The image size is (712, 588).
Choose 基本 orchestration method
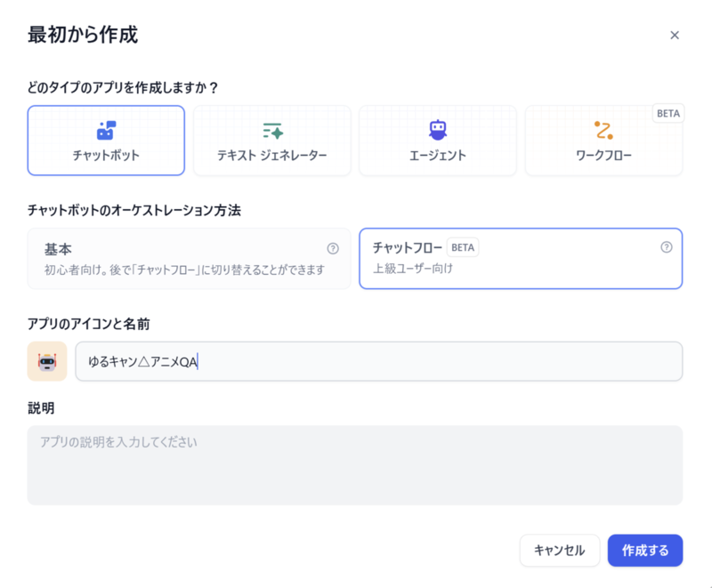pyautogui.click(x=189, y=259)
